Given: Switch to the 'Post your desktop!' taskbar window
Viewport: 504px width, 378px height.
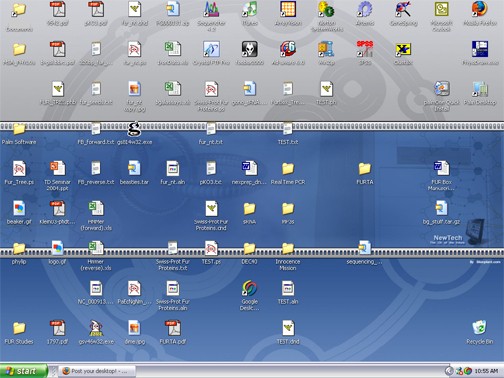Looking at the screenshot, I should click(98, 371).
